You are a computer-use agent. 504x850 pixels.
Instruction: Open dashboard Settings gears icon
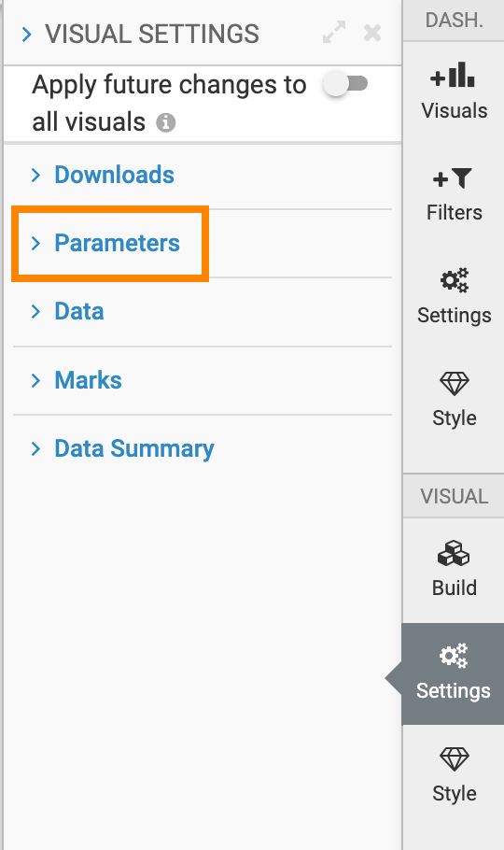pyautogui.click(x=455, y=280)
